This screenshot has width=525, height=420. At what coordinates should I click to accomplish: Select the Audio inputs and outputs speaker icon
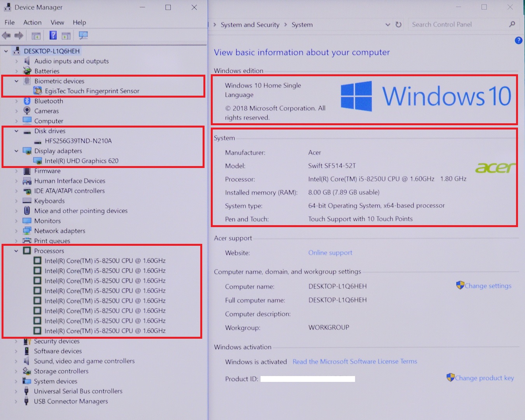coord(27,61)
